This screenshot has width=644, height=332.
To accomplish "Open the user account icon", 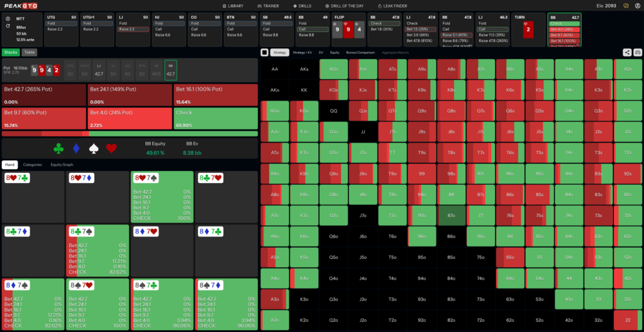I will (637, 6).
